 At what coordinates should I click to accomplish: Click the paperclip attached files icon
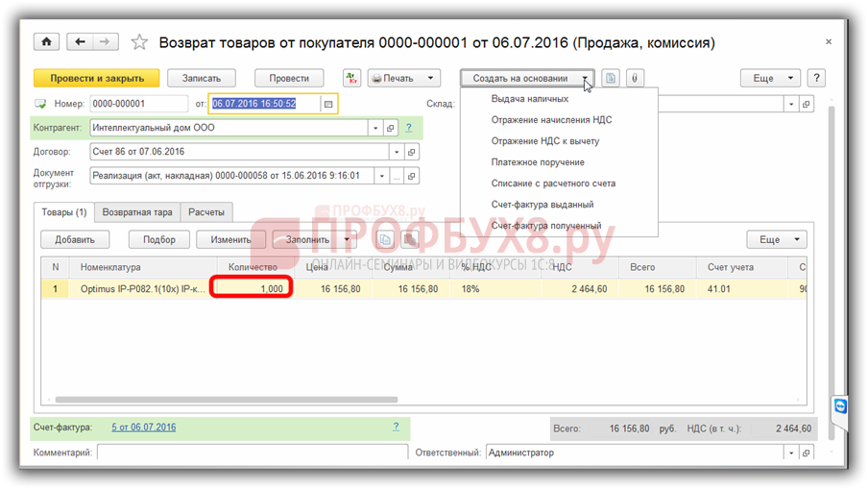tap(634, 78)
